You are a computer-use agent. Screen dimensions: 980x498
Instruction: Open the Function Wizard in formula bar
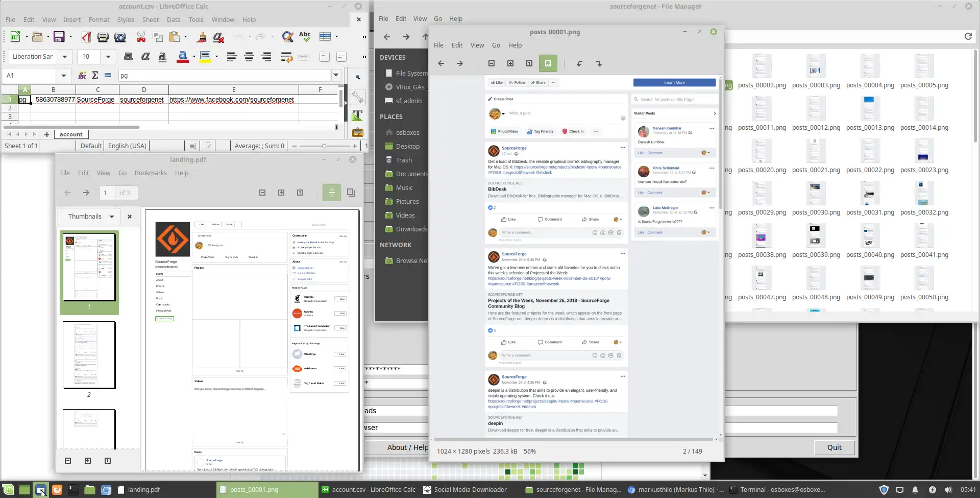click(x=82, y=76)
